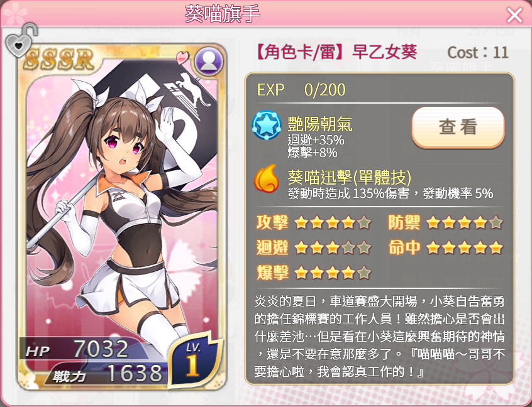Screen dimensions: 532x407
Task: Click the 艷陽朝氣 passive skill name
Action: click(x=320, y=124)
